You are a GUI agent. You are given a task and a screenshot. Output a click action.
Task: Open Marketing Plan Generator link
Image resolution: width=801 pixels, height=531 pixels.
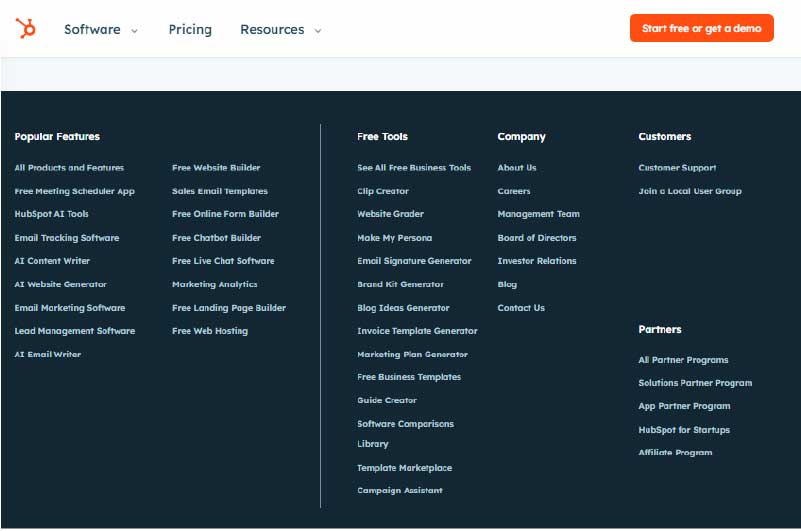(x=412, y=354)
